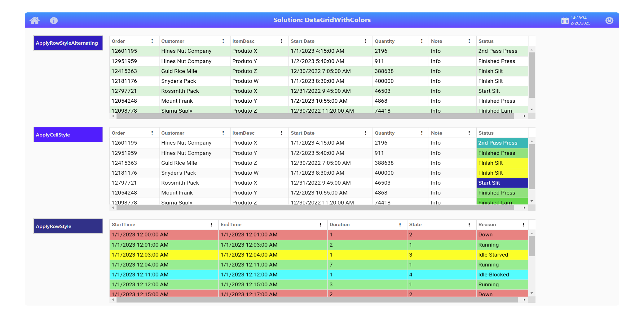Open ItemDesc column menu in first grid
Viewport: 644px width, 318px height.
click(281, 41)
